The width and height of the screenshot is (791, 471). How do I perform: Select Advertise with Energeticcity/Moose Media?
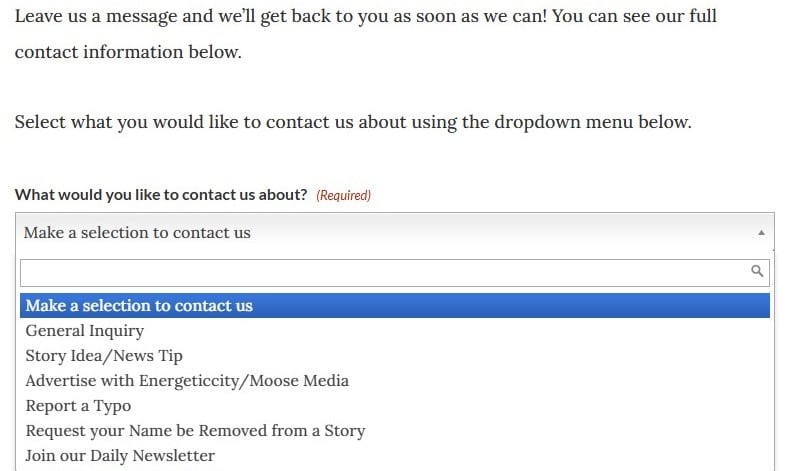(187, 381)
